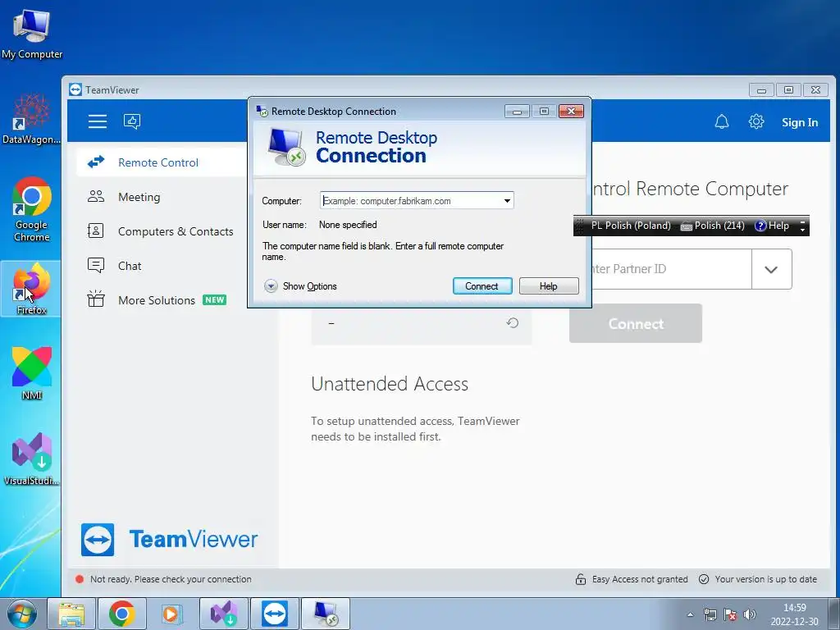840x630 pixels.
Task: Click the Partner ID field in TeamViewer
Action: (x=670, y=269)
